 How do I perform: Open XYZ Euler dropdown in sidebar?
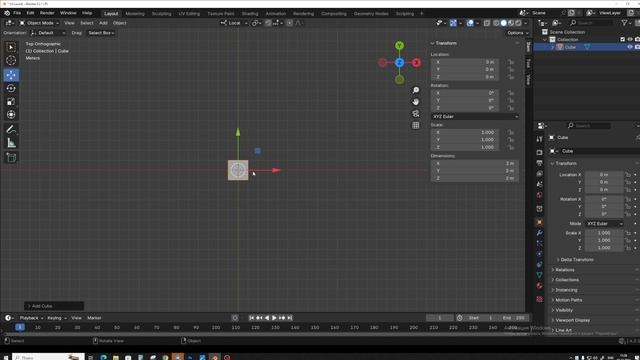475,116
